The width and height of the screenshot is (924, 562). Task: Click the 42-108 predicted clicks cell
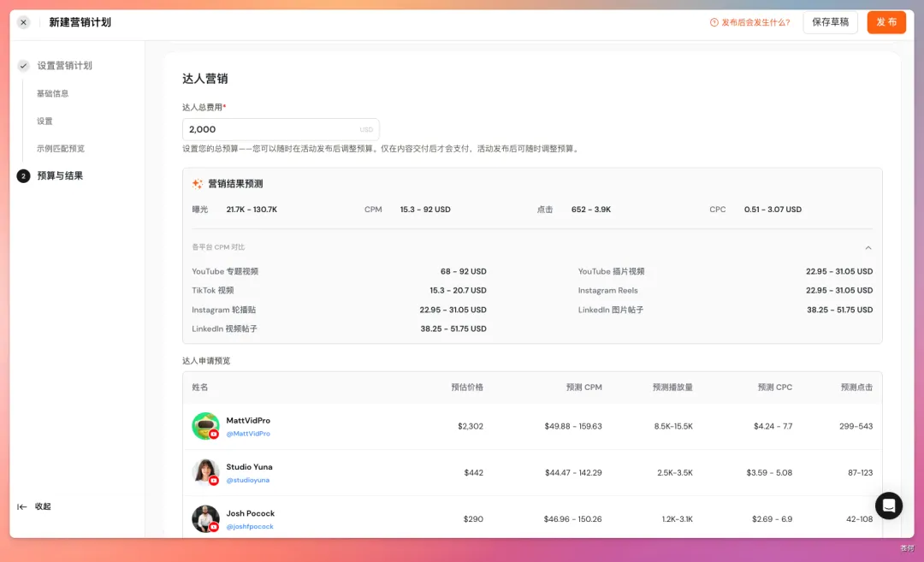859,519
